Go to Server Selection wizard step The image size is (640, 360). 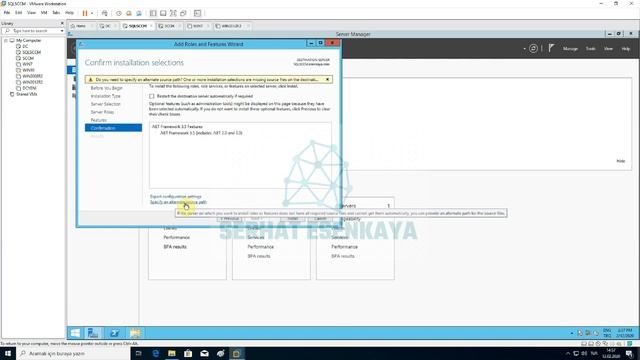pyautogui.click(x=105, y=104)
